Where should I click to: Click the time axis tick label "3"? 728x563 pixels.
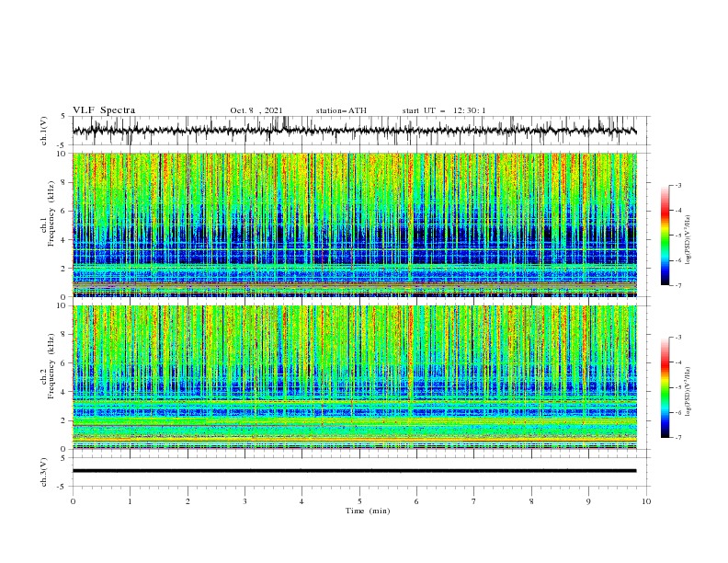[245, 501]
